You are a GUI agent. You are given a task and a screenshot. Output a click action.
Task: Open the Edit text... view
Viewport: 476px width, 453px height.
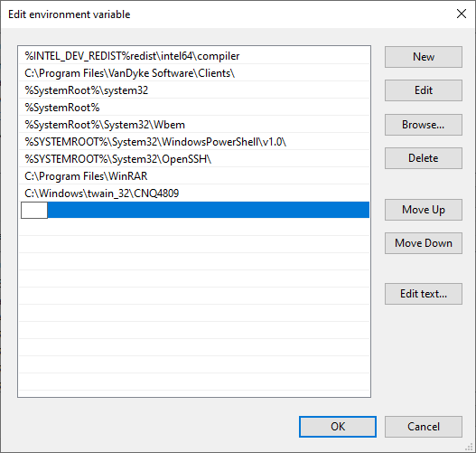[x=424, y=294]
